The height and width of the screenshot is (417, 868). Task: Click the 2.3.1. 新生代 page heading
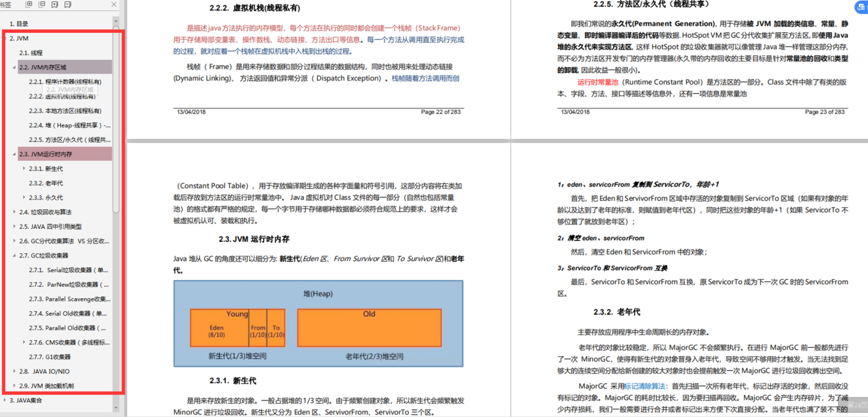coord(232,381)
